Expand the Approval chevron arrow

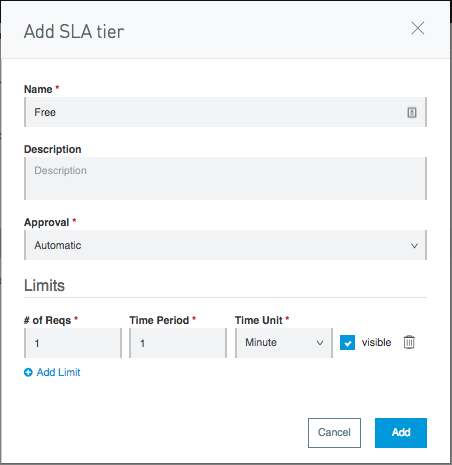click(414, 246)
